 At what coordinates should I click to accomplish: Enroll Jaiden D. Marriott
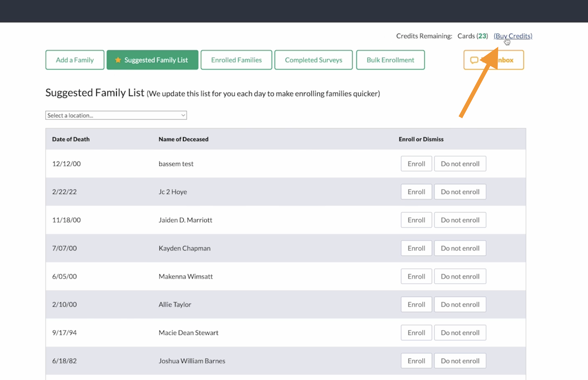pyautogui.click(x=416, y=220)
